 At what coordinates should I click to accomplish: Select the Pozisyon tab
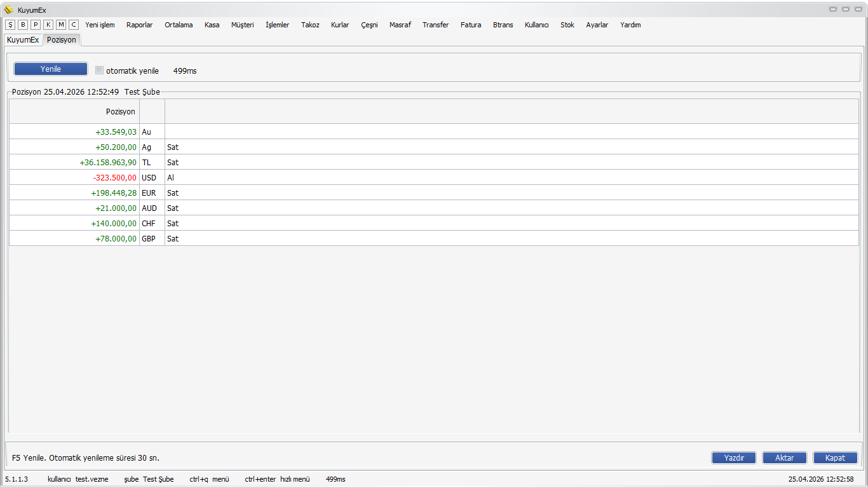pyautogui.click(x=62, y=39)
